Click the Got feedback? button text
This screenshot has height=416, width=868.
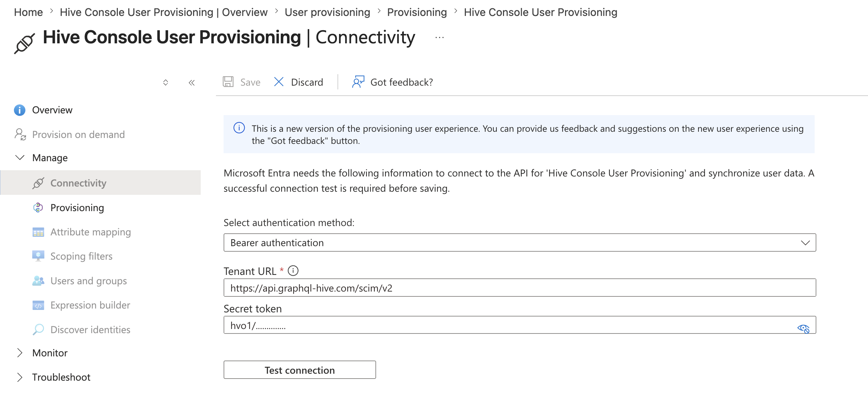tap(402, 82)
